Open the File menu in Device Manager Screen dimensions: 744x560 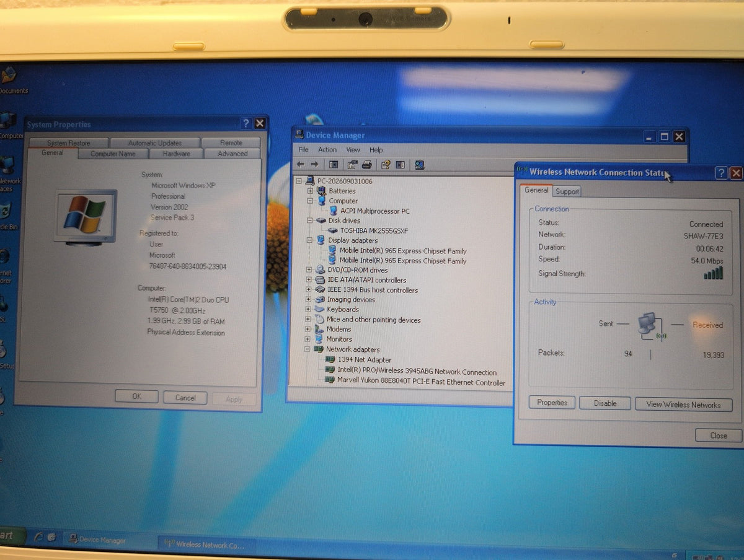point(303,150)
